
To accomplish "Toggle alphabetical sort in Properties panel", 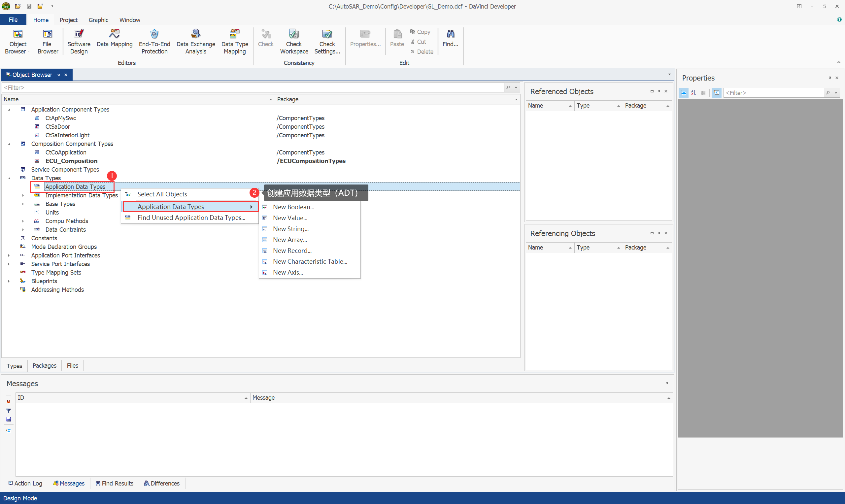I will [x=693, y=93].
